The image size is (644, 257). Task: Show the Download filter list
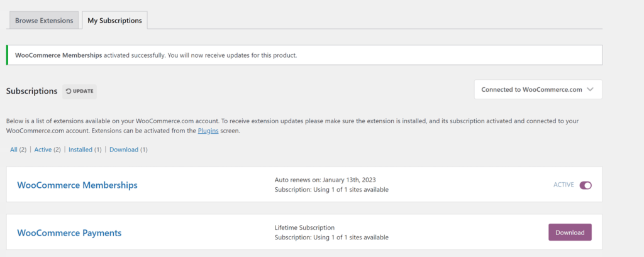pyautogui.click(x=124, y=150)
